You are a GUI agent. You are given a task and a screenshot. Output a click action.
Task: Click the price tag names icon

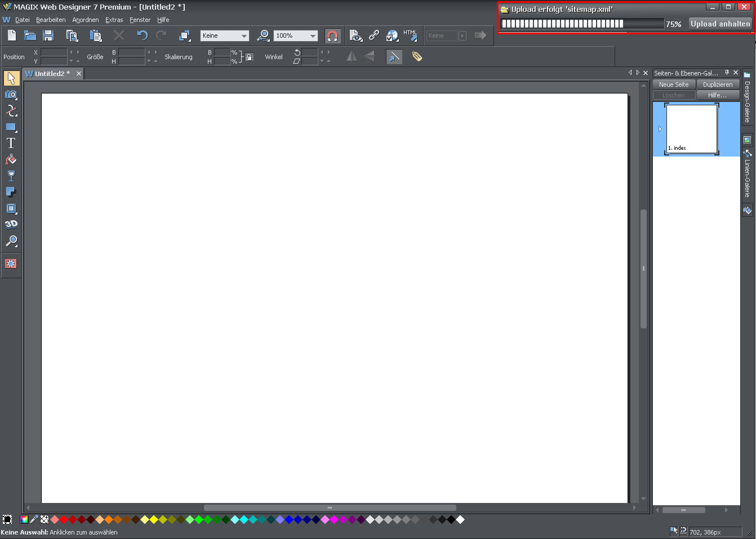tap(417, 56)
